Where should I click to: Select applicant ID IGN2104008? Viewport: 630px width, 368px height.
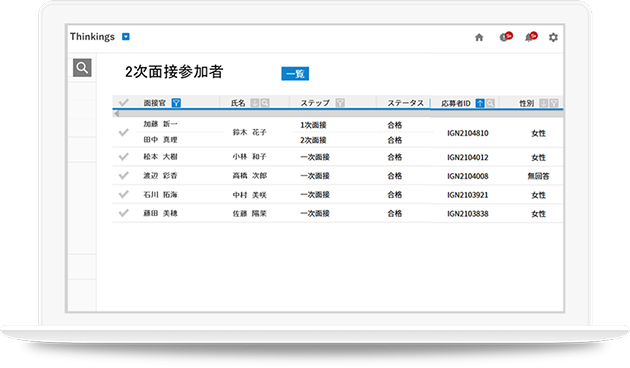468,176
